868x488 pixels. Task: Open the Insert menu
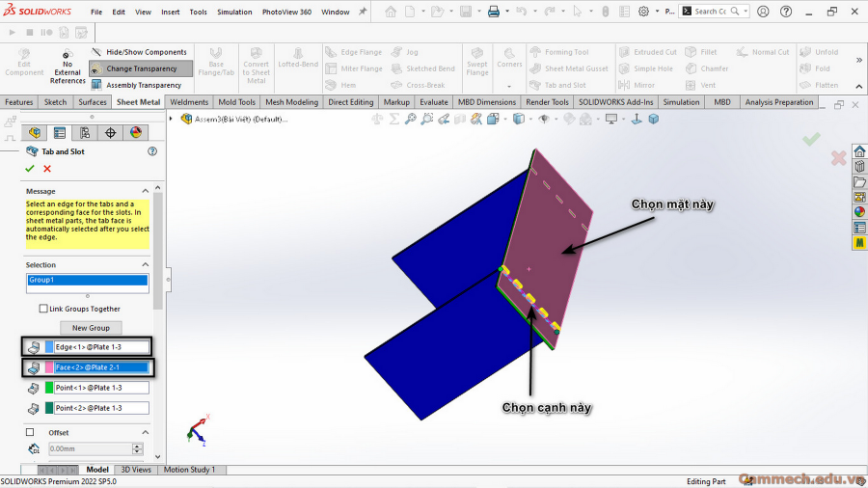(171, 12)
